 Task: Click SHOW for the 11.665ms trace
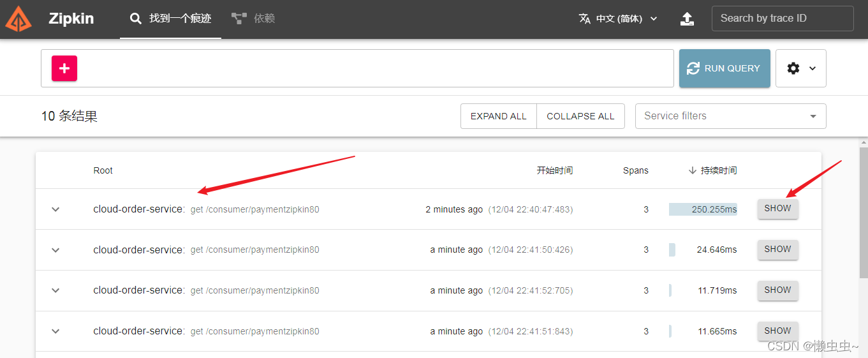[777, 331]
